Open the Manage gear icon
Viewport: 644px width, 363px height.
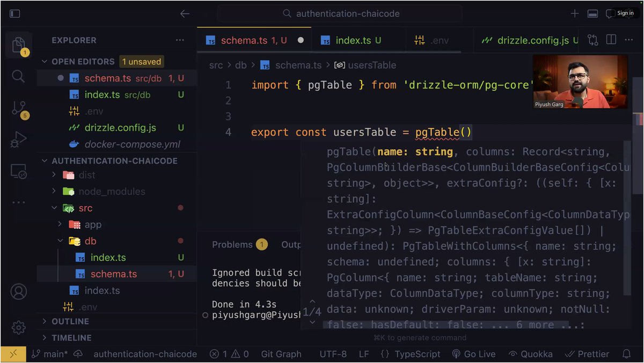pos(18,327)
